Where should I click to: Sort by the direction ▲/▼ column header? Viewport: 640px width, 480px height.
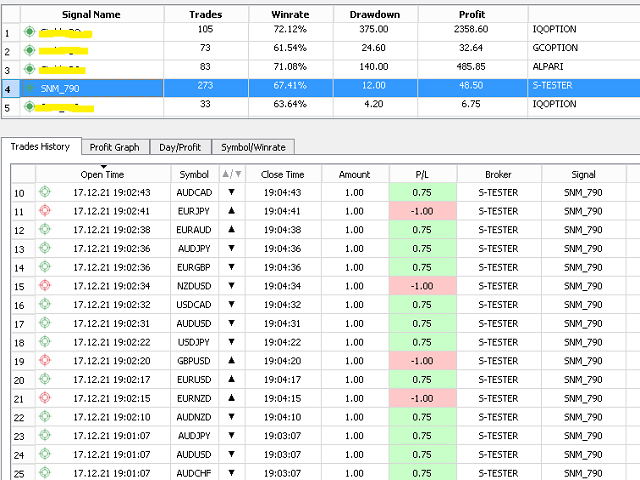click(x=231, y=174)
